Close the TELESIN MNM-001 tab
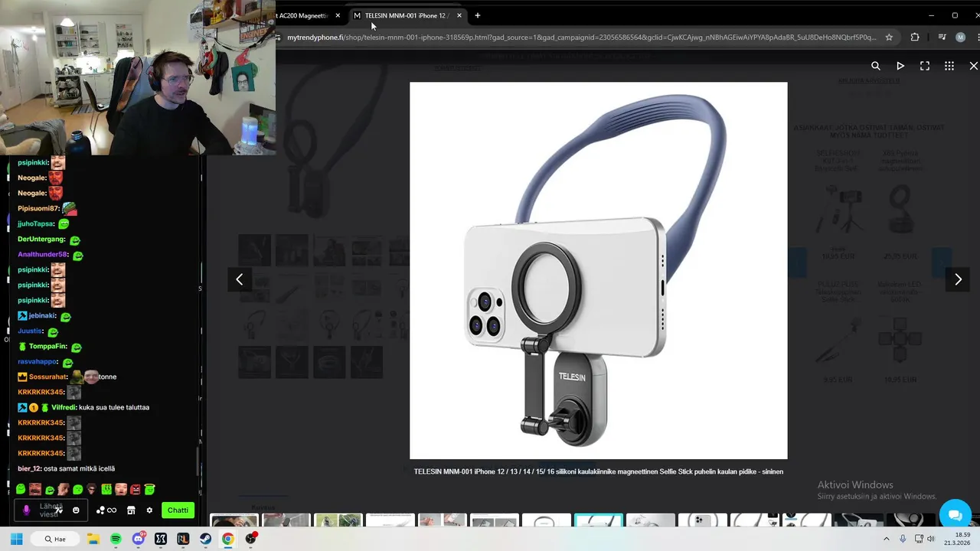The height and width of the screenshot is (551, 980). [459, 15]
